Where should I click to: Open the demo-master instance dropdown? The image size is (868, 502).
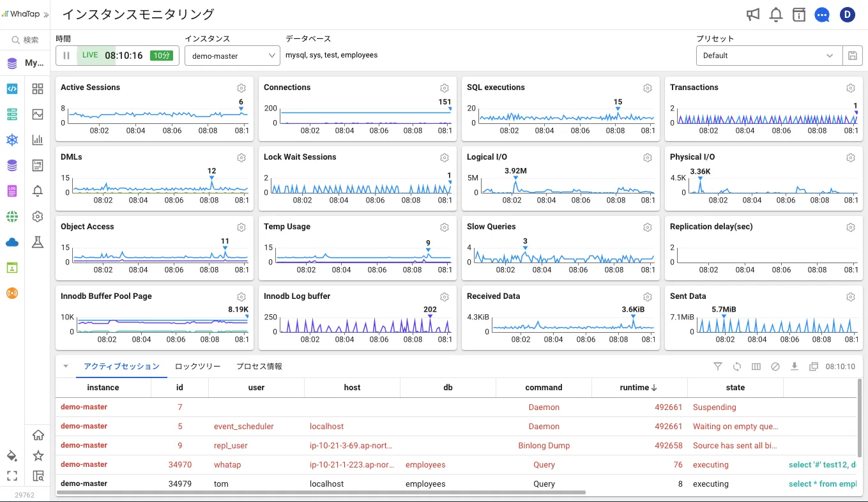232,56
